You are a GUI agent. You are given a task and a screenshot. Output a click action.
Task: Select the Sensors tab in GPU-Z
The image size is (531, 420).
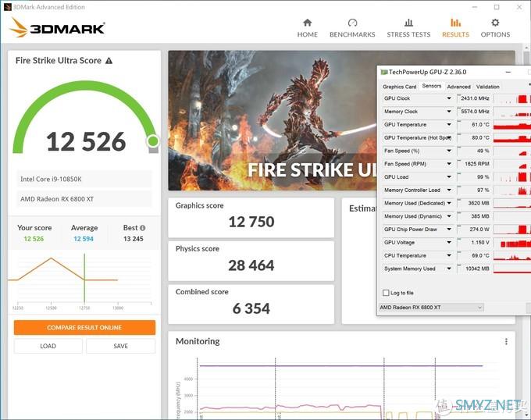coord(431,86)
